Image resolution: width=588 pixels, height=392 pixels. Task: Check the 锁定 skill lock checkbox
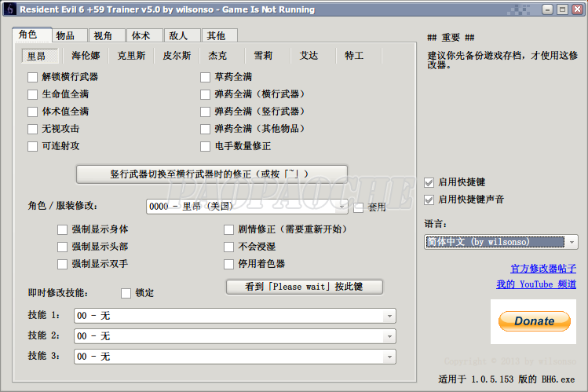[x=126, y=293]
